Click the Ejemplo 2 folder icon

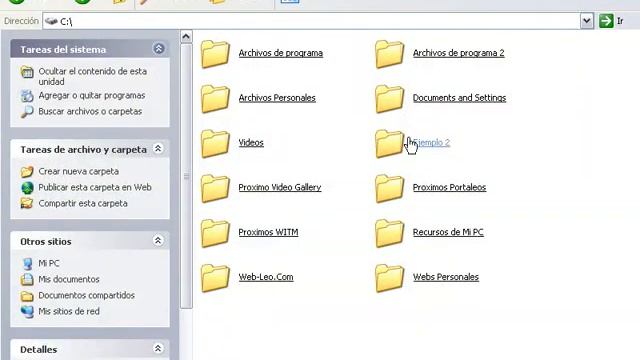tap(389, 143)
